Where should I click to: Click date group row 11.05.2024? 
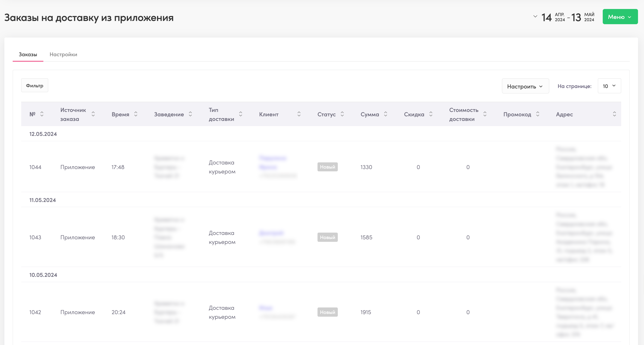pos(321,200)
